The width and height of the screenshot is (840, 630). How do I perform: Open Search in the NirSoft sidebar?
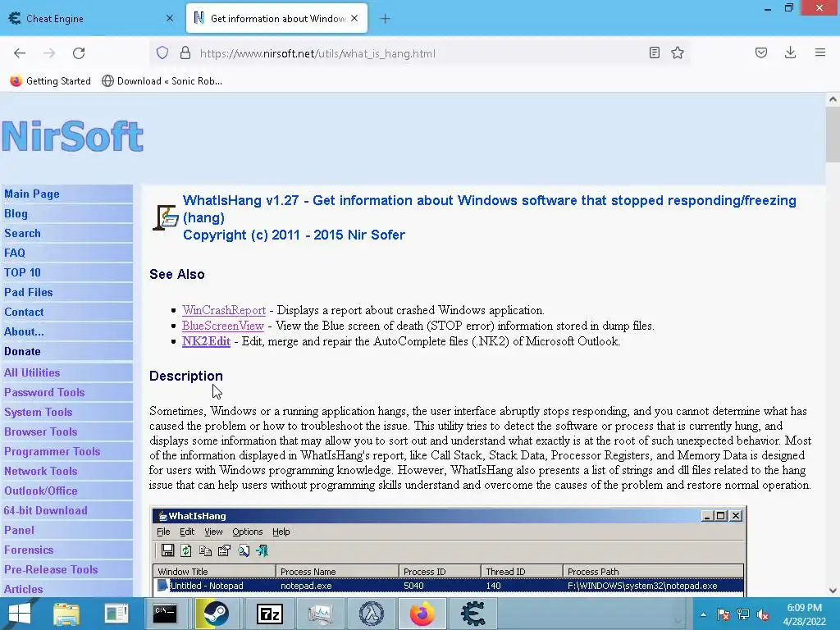click(22, 233)
